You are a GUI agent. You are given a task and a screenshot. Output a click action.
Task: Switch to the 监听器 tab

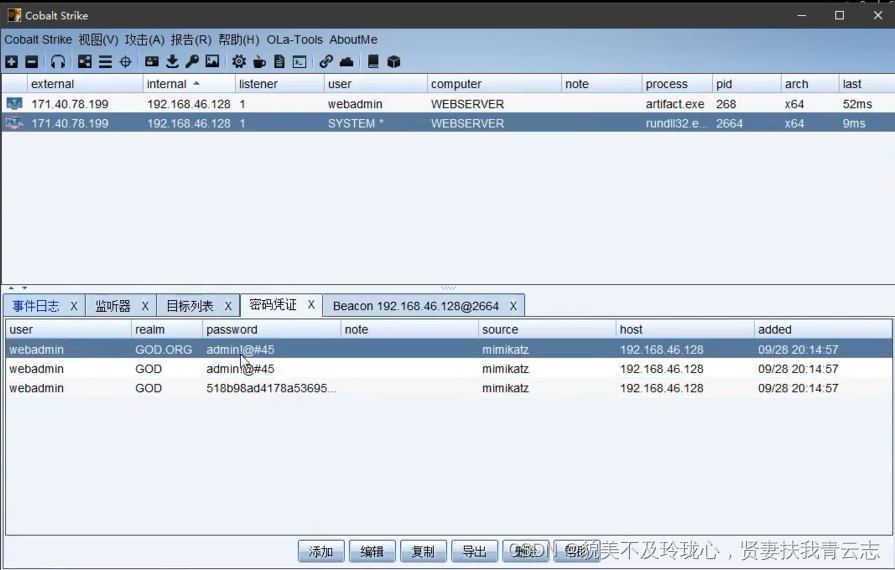pyautogui.click(x=113, y=306)
